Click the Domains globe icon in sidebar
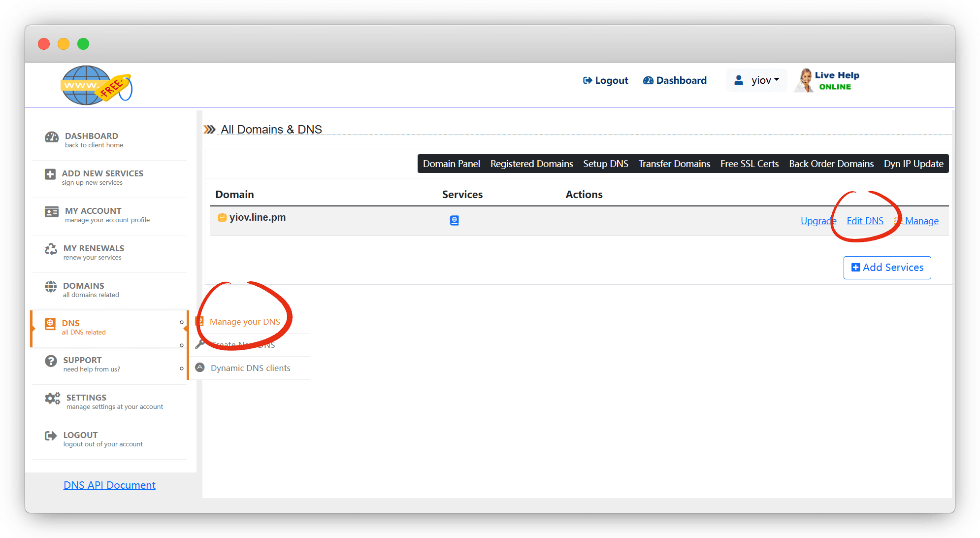Screen dimensions: 980x538 (51, 287)
